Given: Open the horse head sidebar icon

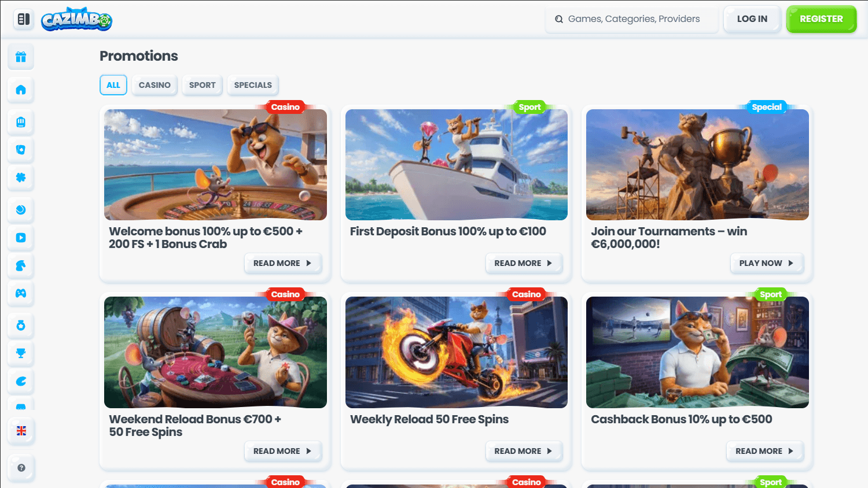Looking at the screenshot, I should pos(21,265).
